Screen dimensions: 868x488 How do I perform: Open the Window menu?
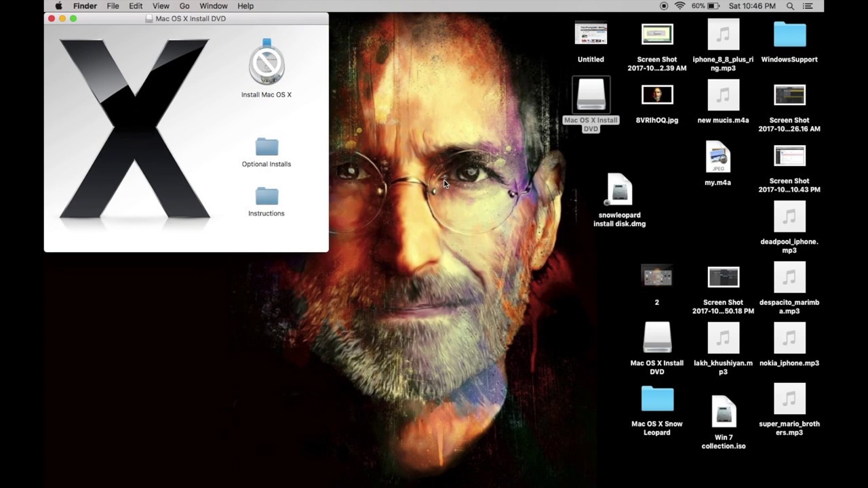tap(214, 6)
